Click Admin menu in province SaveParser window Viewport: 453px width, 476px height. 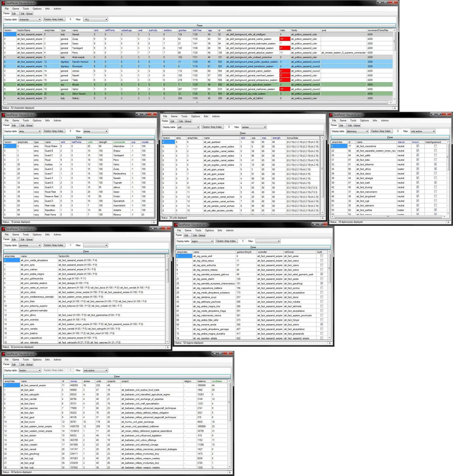(x=58, y=235)
